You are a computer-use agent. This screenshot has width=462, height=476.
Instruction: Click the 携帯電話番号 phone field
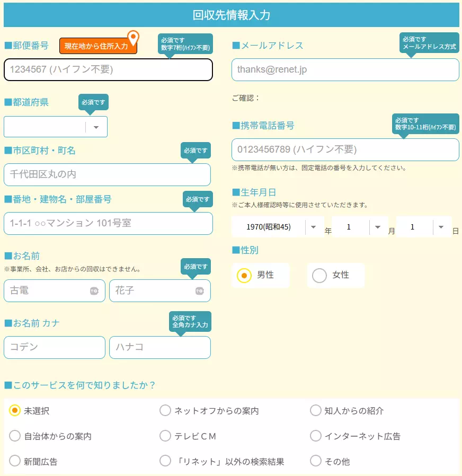[x=345, y=149]
